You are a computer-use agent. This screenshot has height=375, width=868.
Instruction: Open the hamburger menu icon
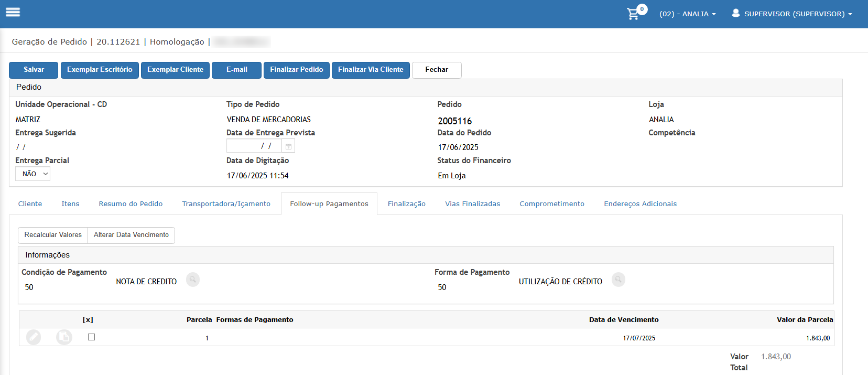click(13, 12)
